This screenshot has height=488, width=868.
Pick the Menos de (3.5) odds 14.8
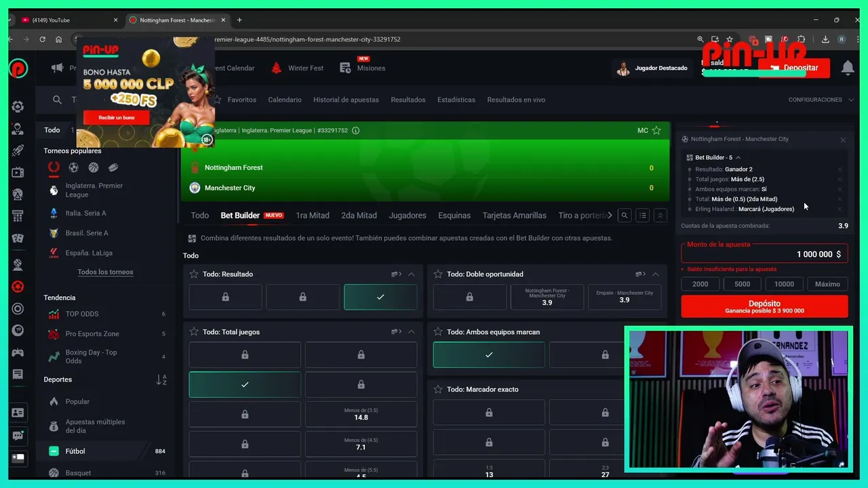coord(361,414)
